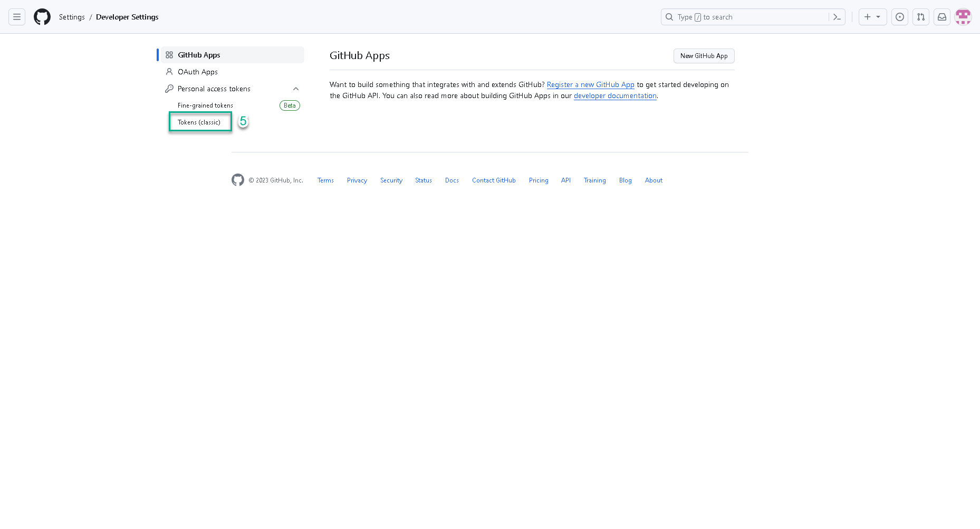Open the hamburger navigation menu
The height and width of the screenshot is (529, 980).
point(17,17)
